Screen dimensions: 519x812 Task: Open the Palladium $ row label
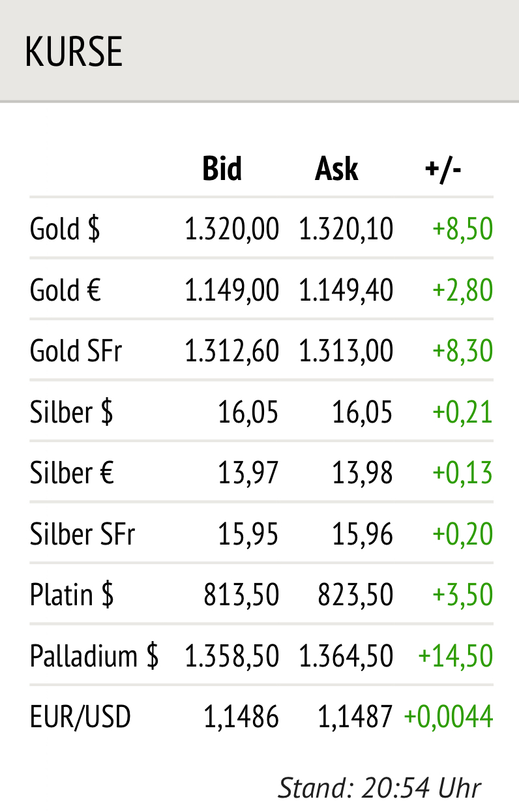pyautogui.click(x=94, y=656)
